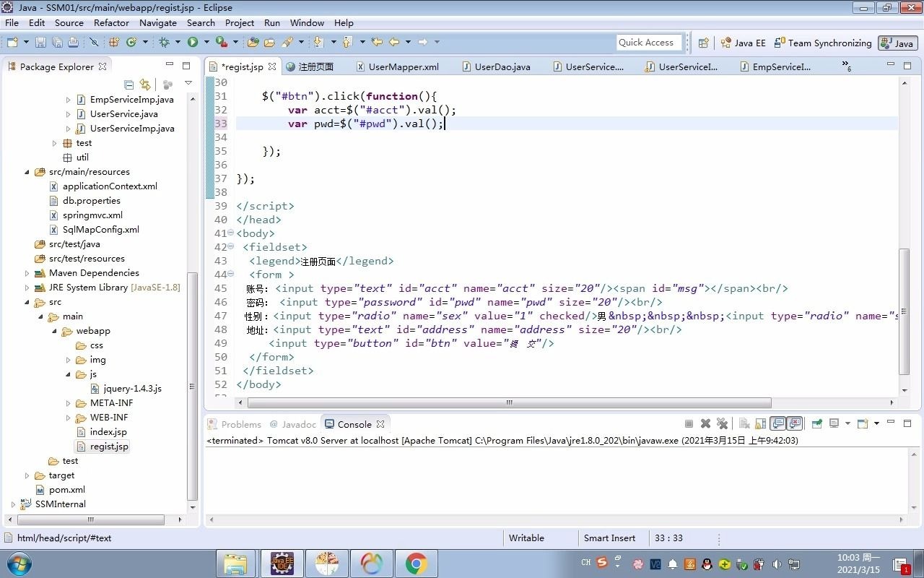Screen dimensions: 924x578
Task: Select applicationContext.xml in Package Explorer
Action: [103, 186]
